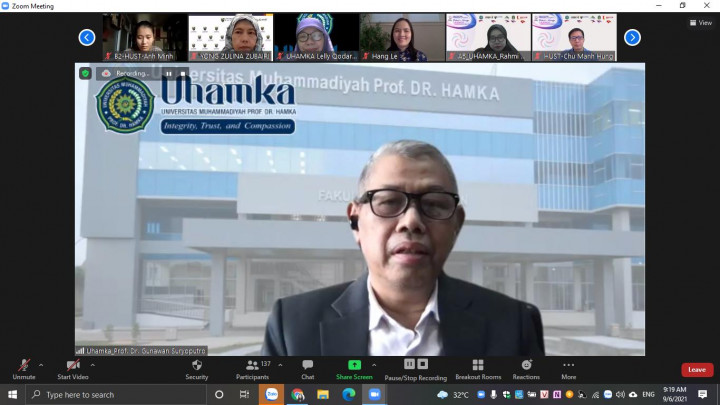
Task: Open Chrome from the taskbar
Action: tap(298, 394)
